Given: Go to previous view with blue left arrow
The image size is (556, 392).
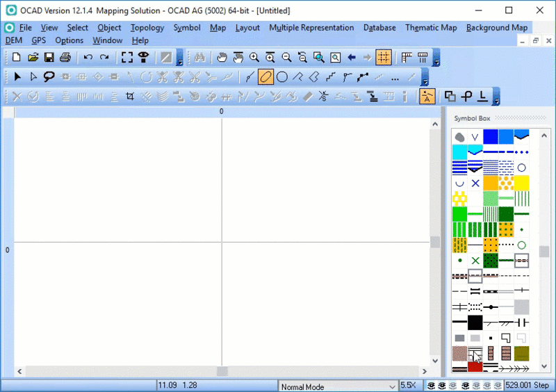Looking at the screenshot, I should point(352,57).
